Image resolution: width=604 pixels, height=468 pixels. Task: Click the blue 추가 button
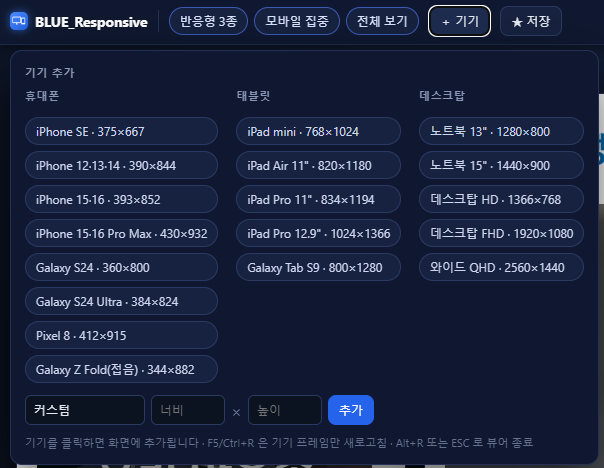tap(351, 410)
